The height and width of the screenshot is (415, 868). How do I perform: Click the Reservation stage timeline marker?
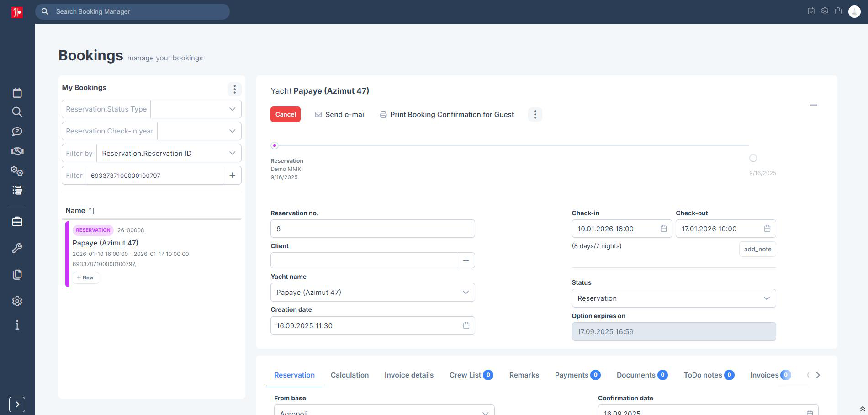275,146
